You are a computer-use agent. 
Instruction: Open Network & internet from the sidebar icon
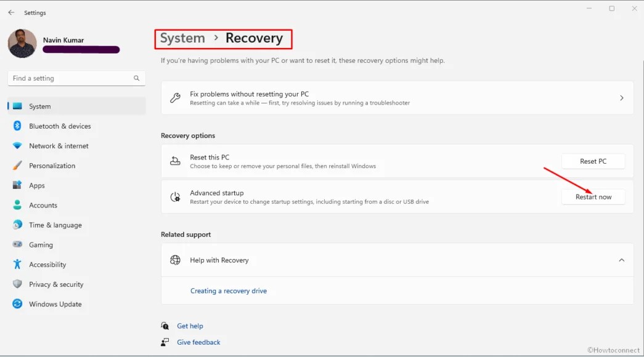pos(17,146)
